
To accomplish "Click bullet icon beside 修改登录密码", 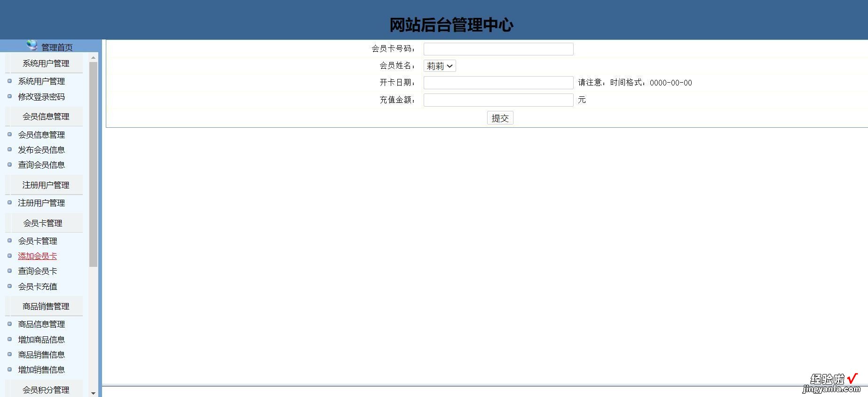I will coord(9,96).
